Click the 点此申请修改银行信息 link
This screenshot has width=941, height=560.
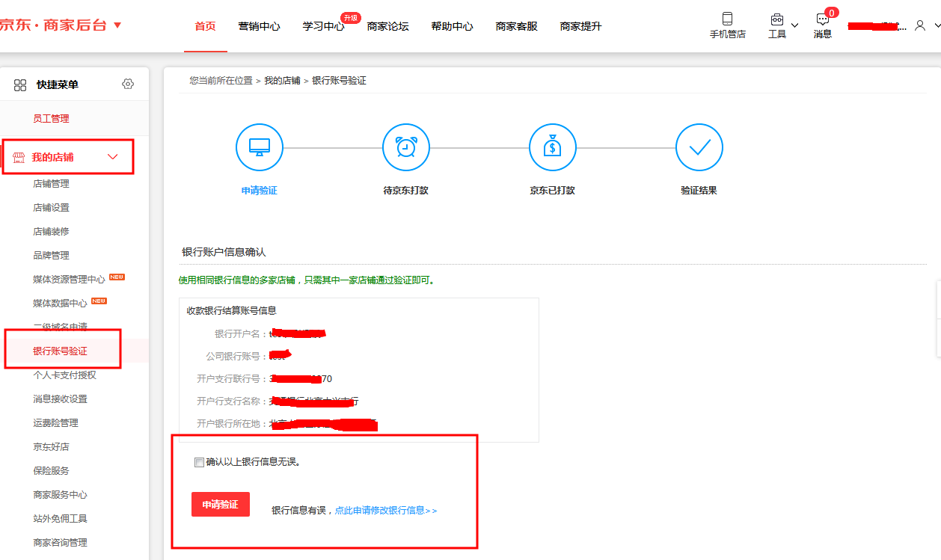385,511
